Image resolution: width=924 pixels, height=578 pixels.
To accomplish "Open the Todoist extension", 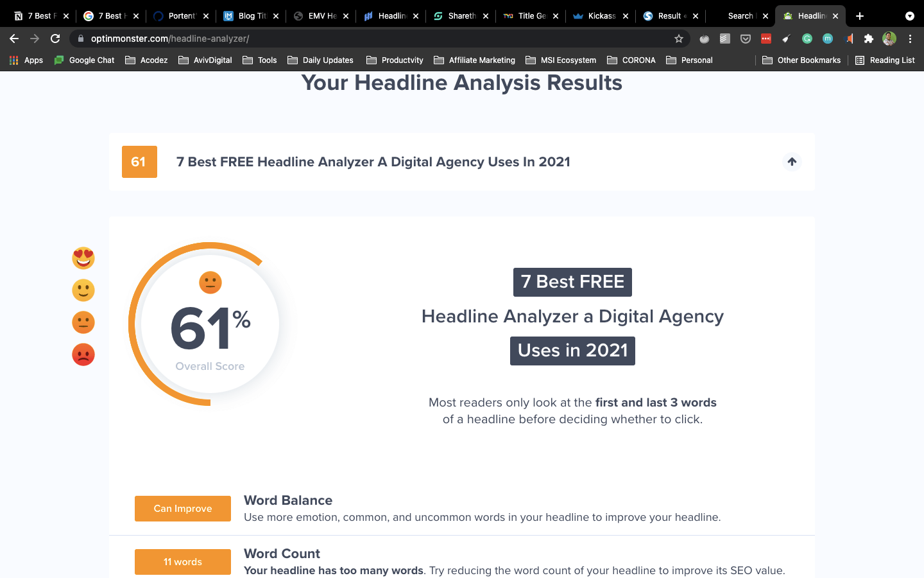I will 724,39.
